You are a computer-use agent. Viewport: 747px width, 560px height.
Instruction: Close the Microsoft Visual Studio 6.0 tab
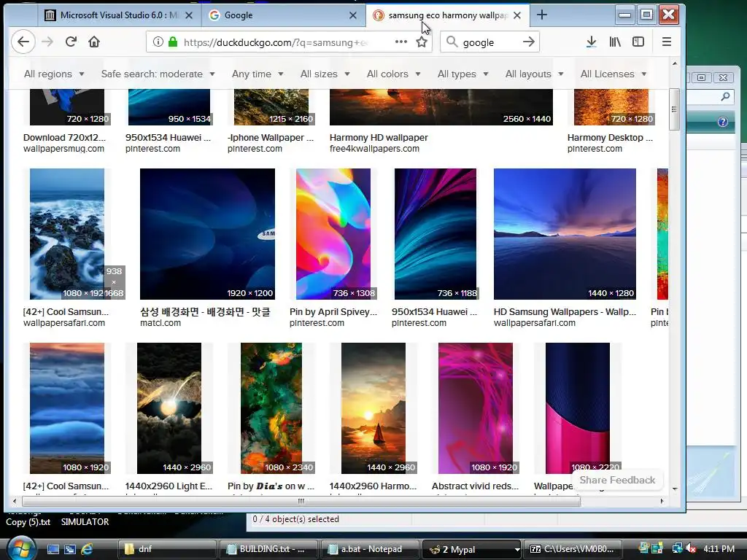pos(189,15)
